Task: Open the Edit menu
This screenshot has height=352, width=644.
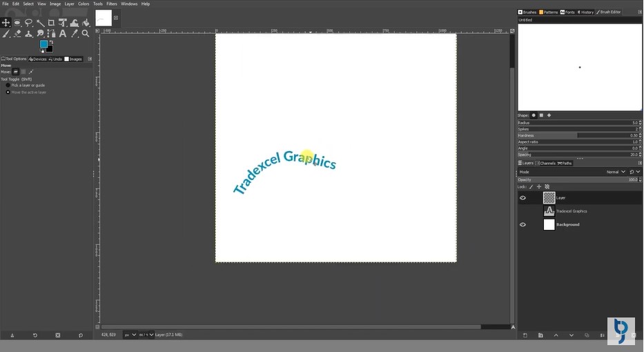Action: coord(16,3)
